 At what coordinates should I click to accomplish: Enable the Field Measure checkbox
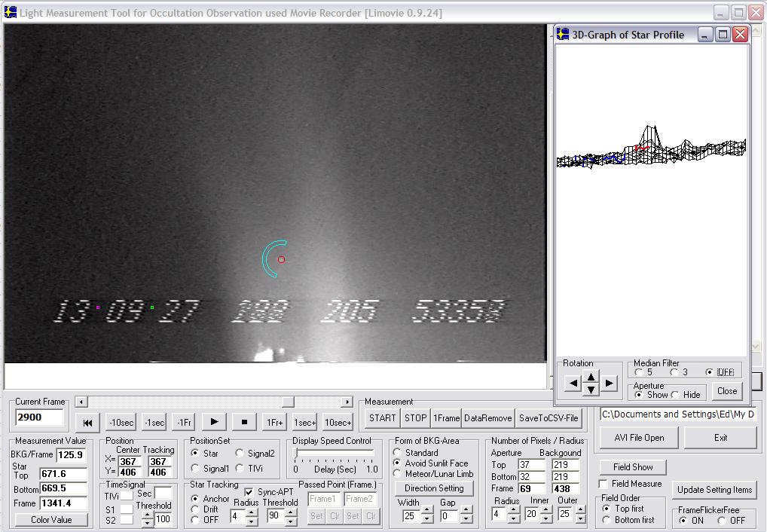(604, 484)
